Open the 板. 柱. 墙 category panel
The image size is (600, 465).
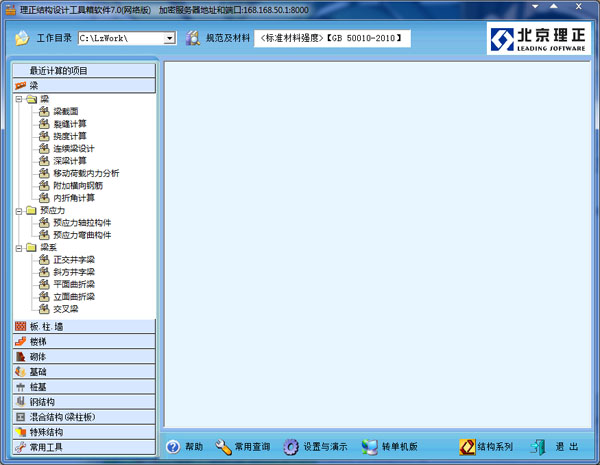pyautogui.click(x=84, y=326)
